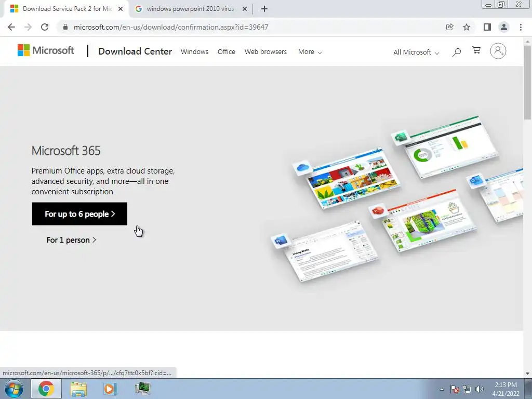This screenshot has width=532, height=399.
Task: Go back to the previous page
Action: (11, 27)
